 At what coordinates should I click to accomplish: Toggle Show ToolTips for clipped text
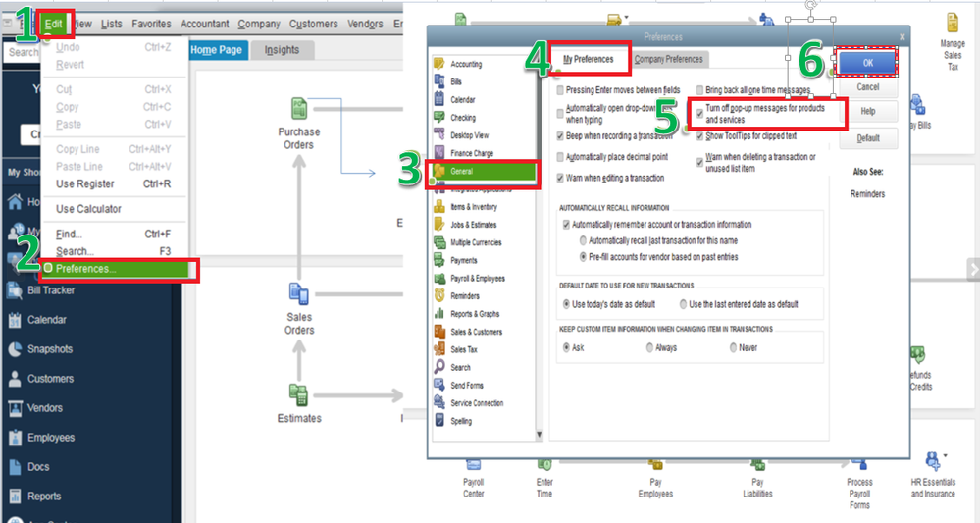pyautogui.click(x=700, y=135)
